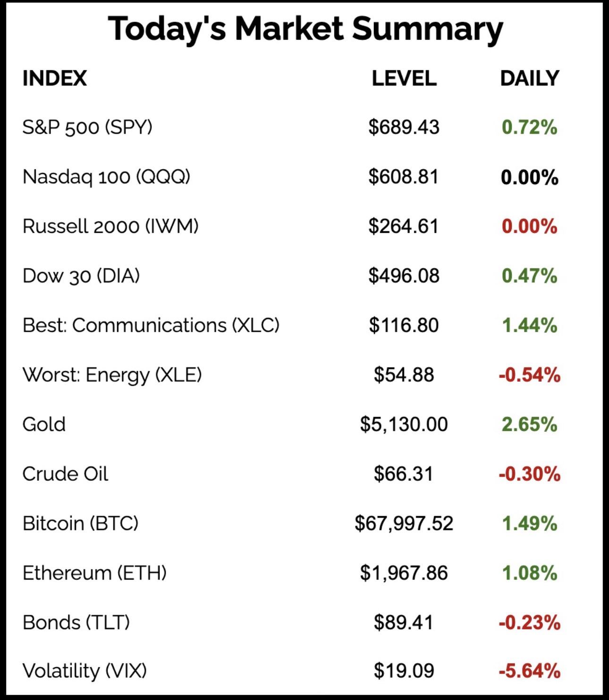Screen dimensions: 609x700
Task: Click the Dow 30 (DIA) label
Action: pyautogui.click(x=81, y=276)
